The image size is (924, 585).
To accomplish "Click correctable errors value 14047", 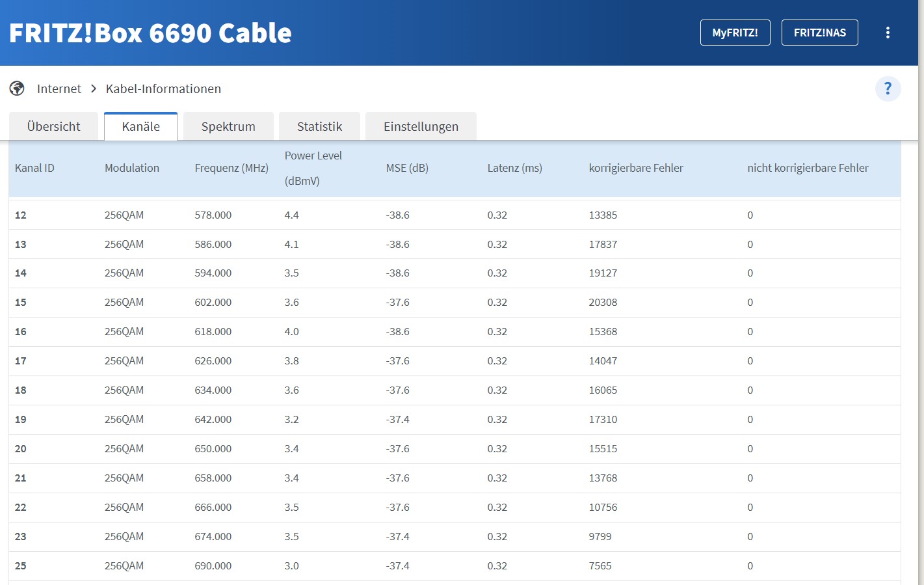I will 603,361.
